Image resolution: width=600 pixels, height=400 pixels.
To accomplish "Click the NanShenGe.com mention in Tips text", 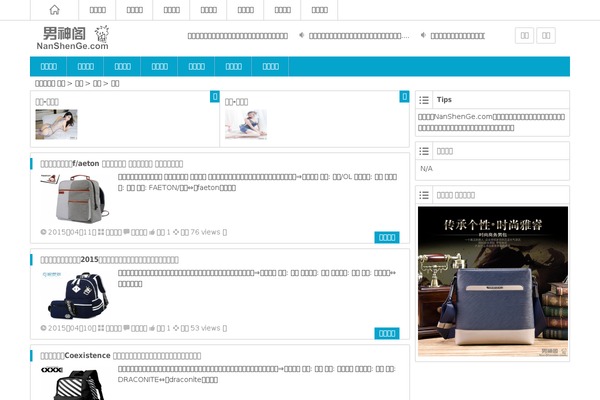I will (x=463, y=117).
